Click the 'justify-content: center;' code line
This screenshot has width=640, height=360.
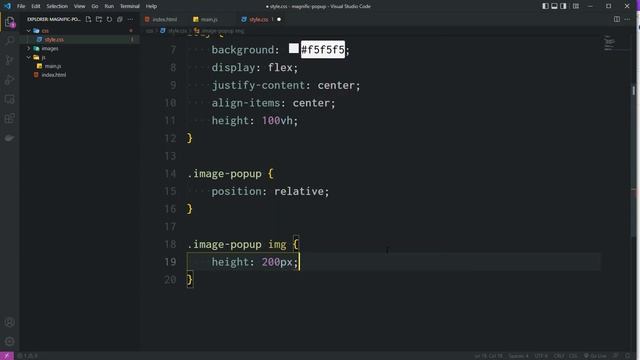pyautogui.click(x=286, y=85)
